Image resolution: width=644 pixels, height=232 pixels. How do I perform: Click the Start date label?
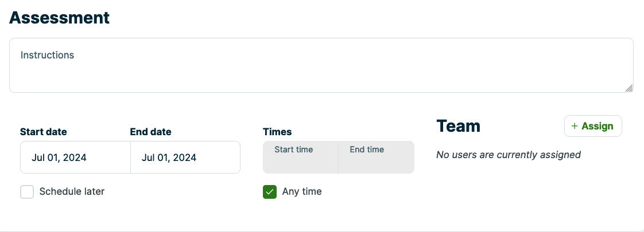(x=44, y=132)
